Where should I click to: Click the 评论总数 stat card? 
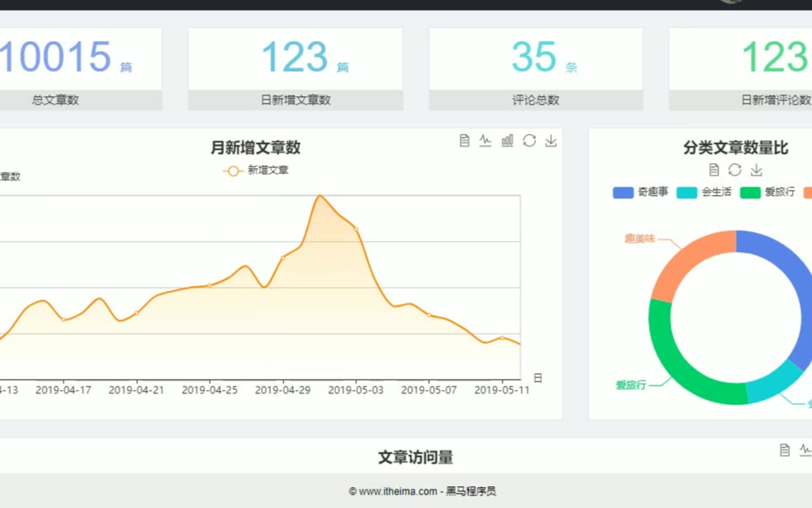click(x=535, y=69)
